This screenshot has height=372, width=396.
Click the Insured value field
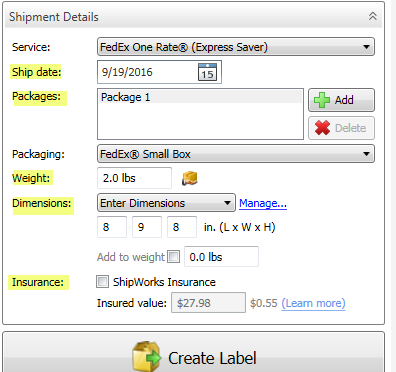tap(208, 303)
